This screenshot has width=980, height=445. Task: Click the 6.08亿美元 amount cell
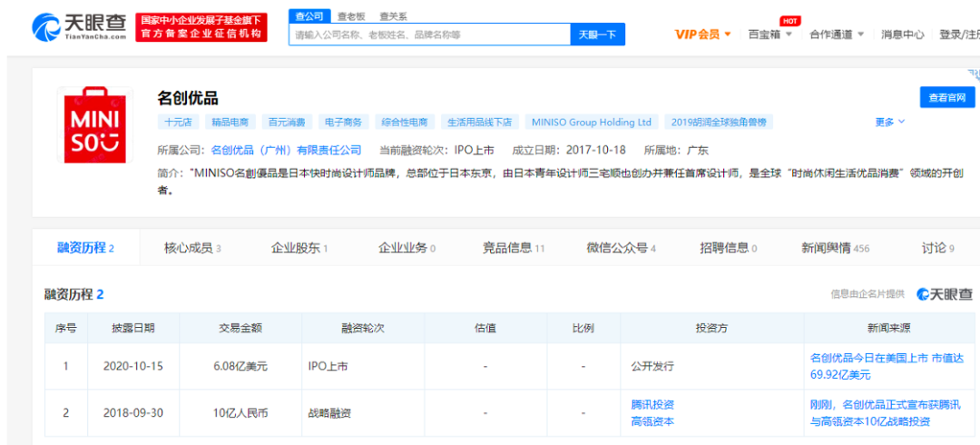click(x=240, y=366)
